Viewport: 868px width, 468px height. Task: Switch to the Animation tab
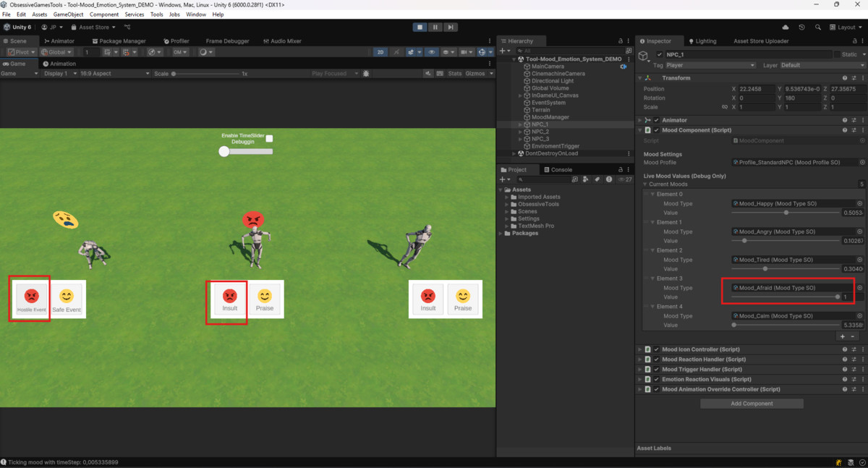[59, 63]
